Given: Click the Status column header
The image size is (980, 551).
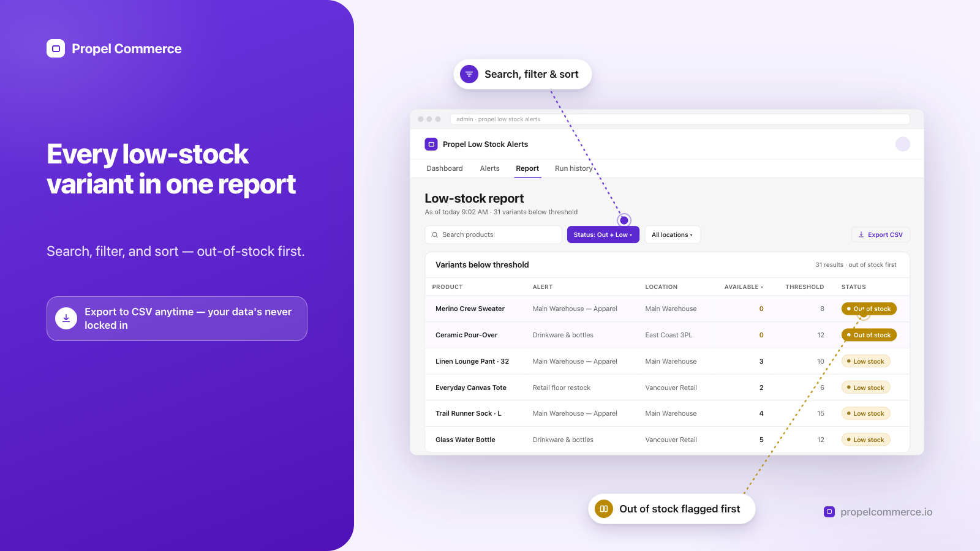Looking at the screenshot, I should 853,287.
